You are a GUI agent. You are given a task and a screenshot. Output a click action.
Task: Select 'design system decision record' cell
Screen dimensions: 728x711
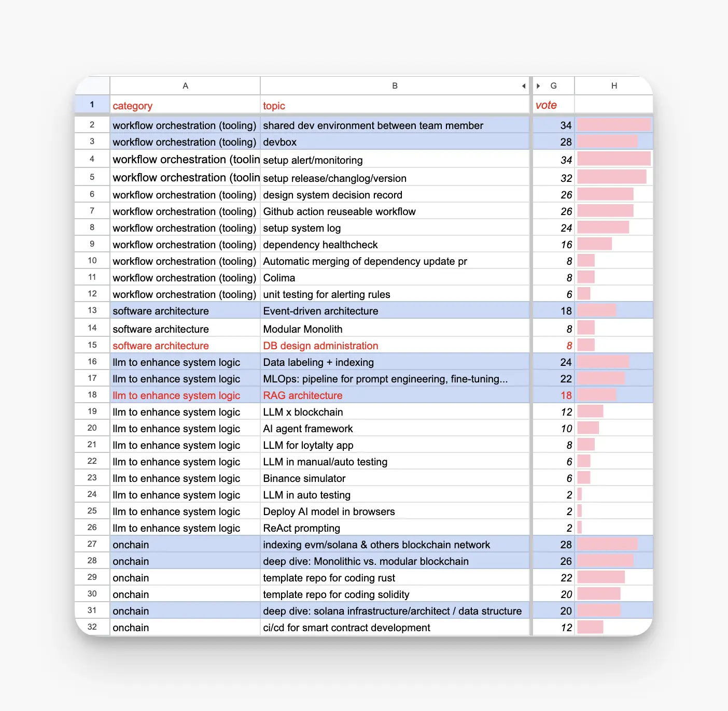395,194
